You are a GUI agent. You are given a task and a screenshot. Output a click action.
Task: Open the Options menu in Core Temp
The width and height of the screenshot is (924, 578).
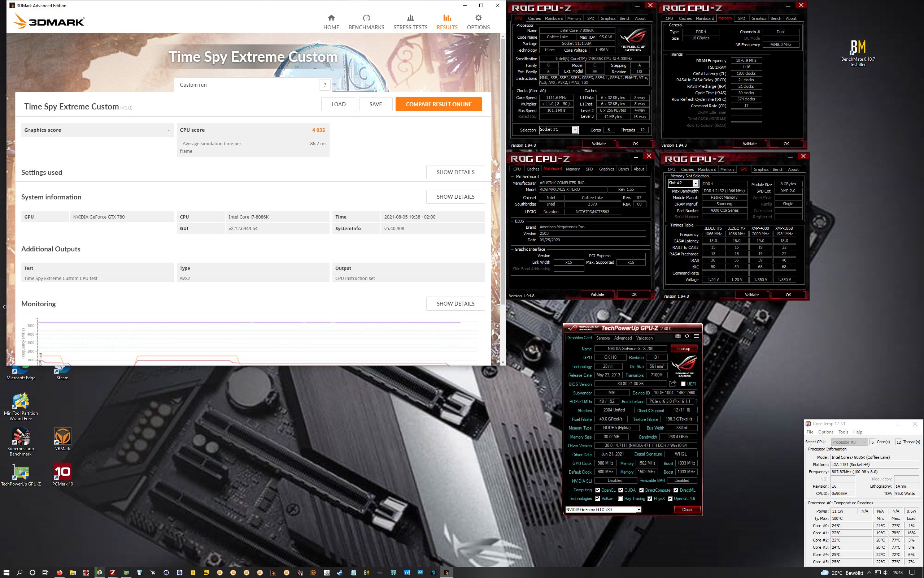(x=825, y=432)
